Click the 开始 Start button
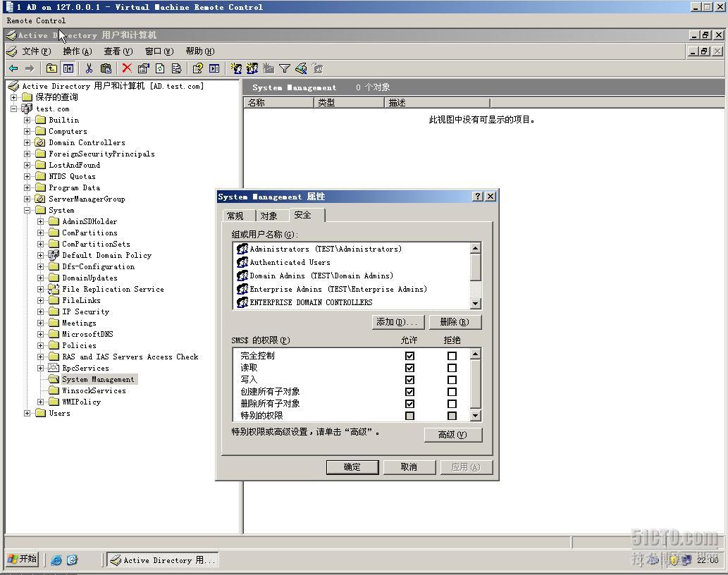This screenshot has height=575, width=728. coord(23,559)
